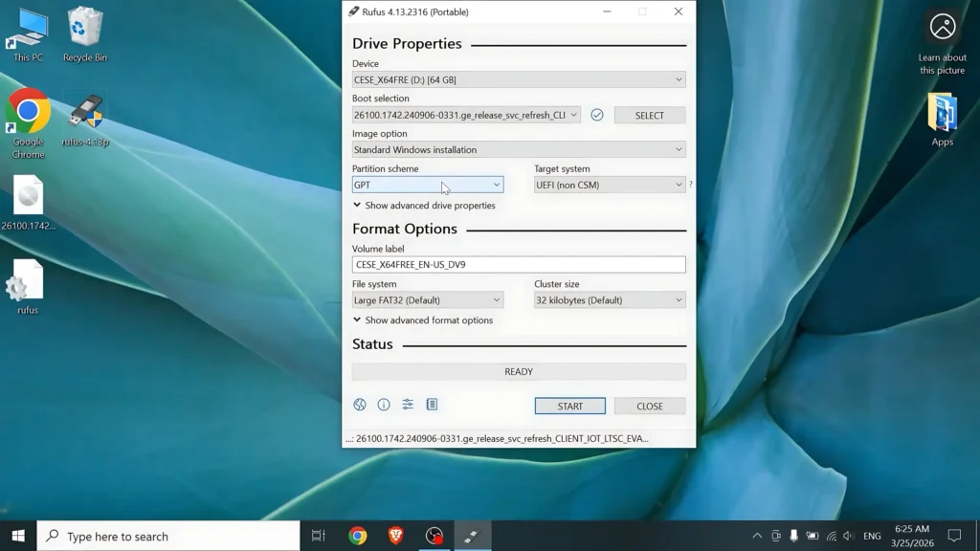
Task: Select the 26100.1742 ISO file on desktop
Action: (28, 203)
